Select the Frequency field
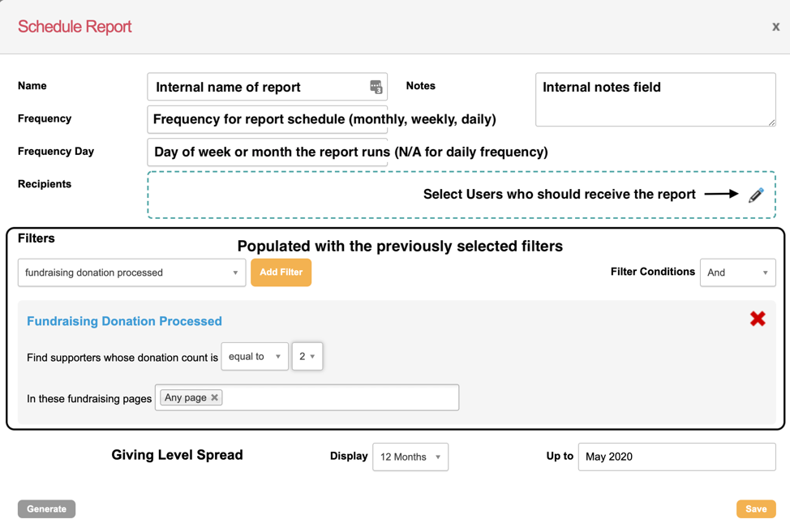790x532 pixels. [267, 119]
